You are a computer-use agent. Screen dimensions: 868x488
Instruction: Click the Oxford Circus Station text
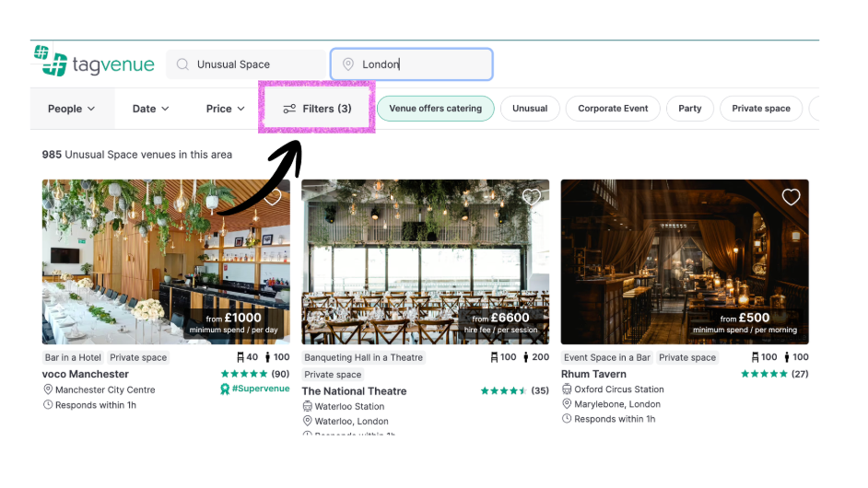pyautogui.click(x=619, y=389)
